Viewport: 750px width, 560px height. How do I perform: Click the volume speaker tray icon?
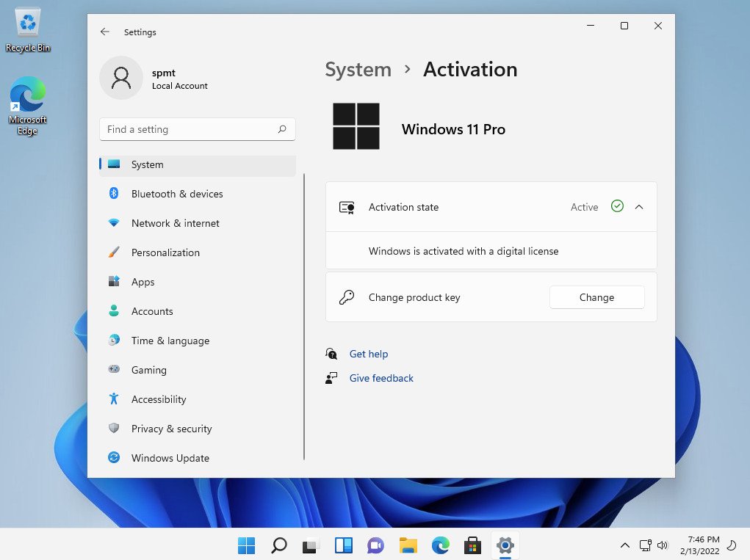(x=663, y=545)
